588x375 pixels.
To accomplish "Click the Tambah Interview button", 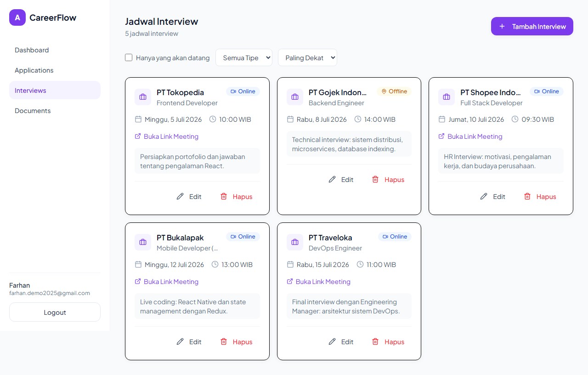I will tap(532, 26).
